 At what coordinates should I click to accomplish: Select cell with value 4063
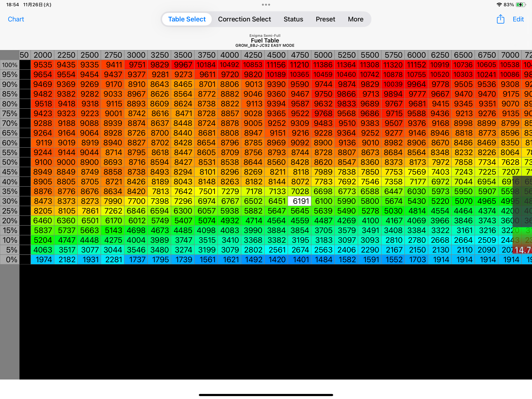(43, 250)
